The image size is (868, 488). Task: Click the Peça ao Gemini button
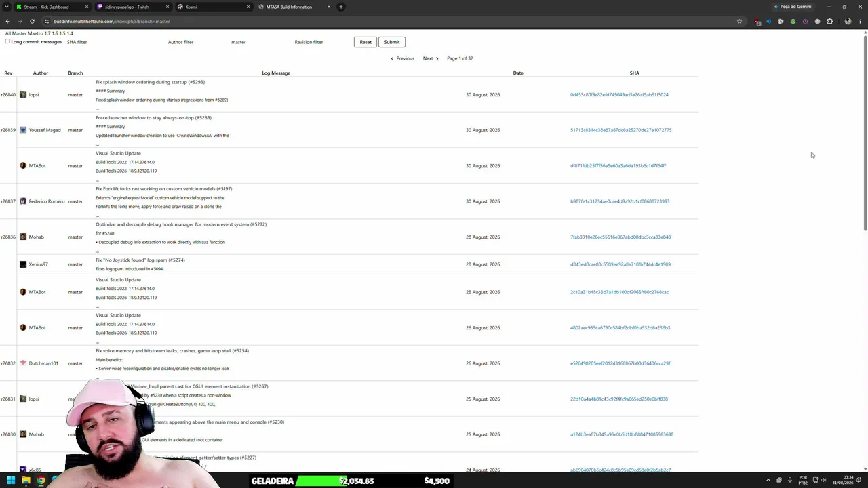tap(792, 7)
